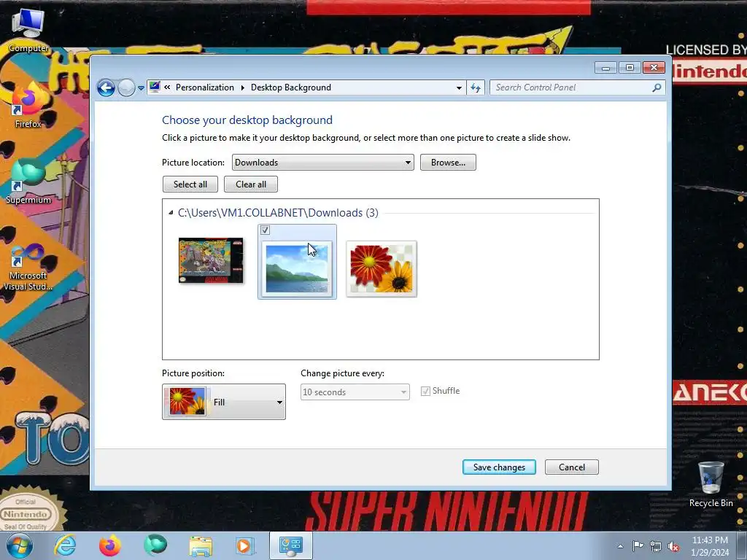
Task: Click the Cancel button
Action: (572, 467)
